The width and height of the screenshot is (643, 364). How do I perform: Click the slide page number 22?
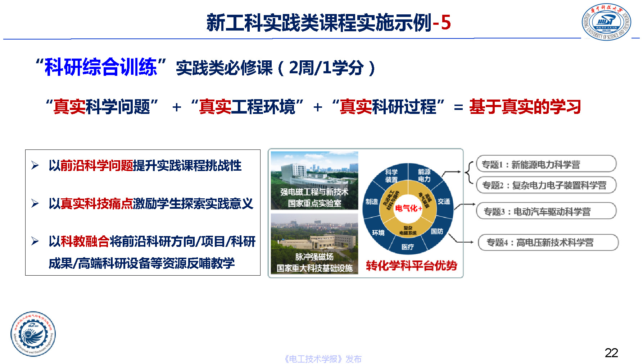(x=611, y=353)
